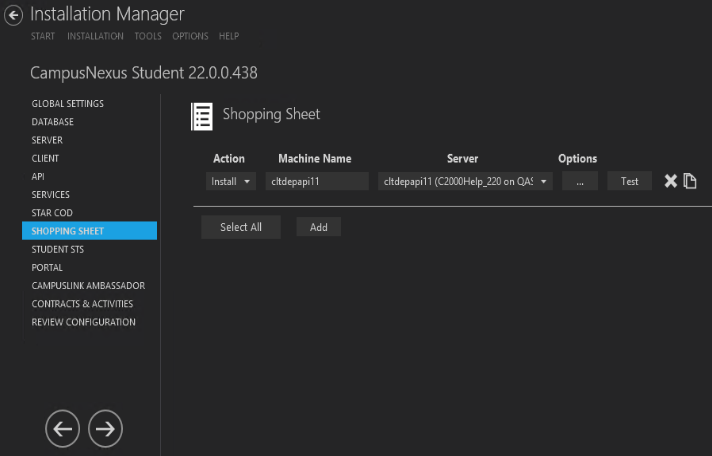Screen dimensions: 712x456
Task: Open the INSTALLATION menu
Action: point(95,36)
